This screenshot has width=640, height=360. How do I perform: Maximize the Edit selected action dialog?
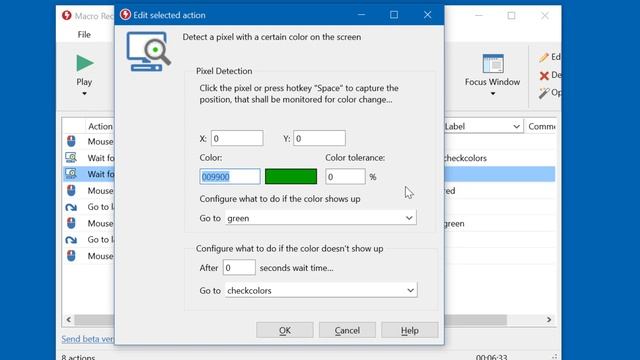point(394,15)
